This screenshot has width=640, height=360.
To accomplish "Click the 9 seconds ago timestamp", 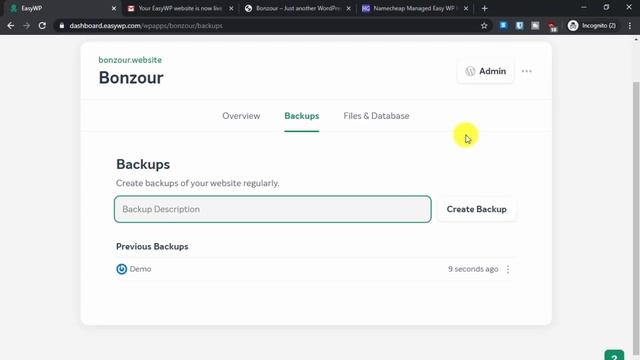I will click(x=473, y=269).
